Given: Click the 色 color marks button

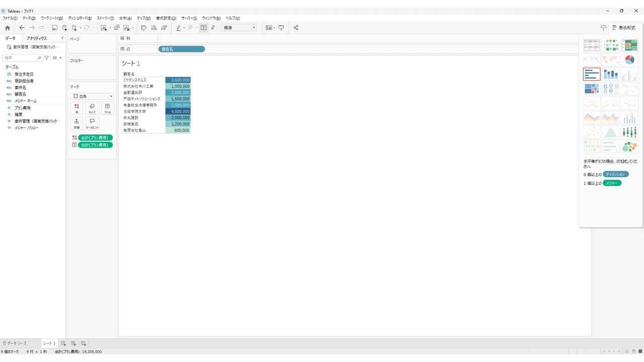Looking at the screenshot, I should click(x=76, y=108).
